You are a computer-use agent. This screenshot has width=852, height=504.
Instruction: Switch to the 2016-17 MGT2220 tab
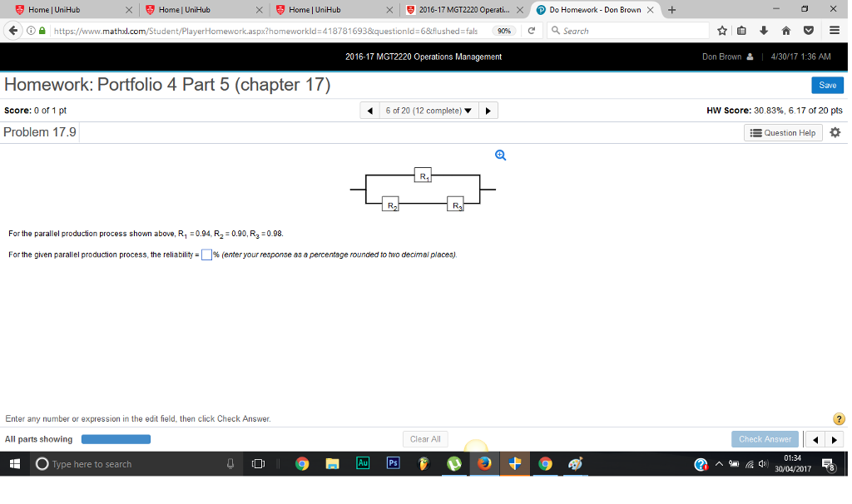[462, 11]
